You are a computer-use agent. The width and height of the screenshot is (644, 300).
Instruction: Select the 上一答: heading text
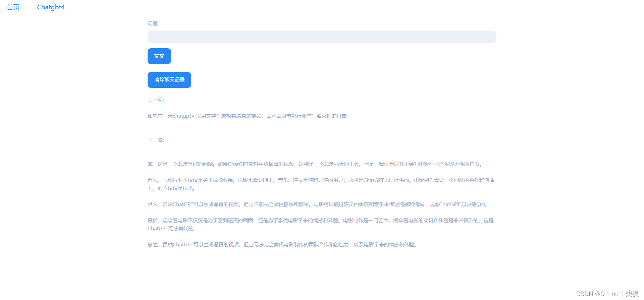[x=156, y=140]
